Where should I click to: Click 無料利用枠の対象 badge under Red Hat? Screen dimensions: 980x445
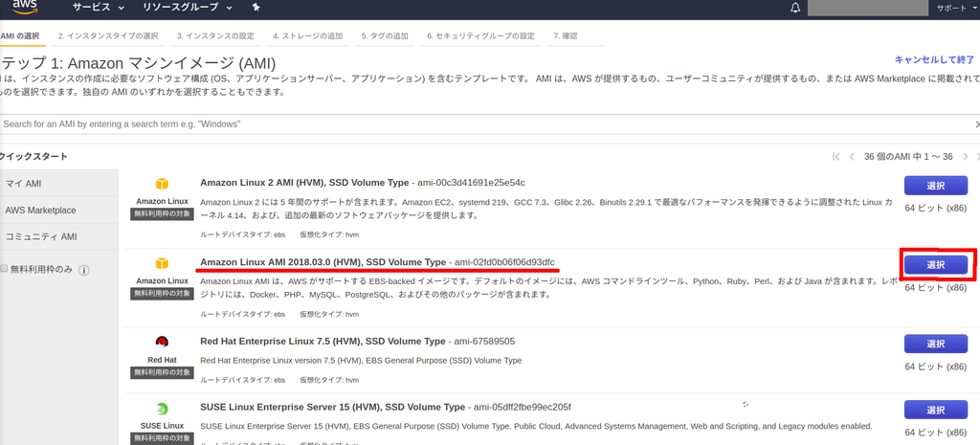coord(162,372)
